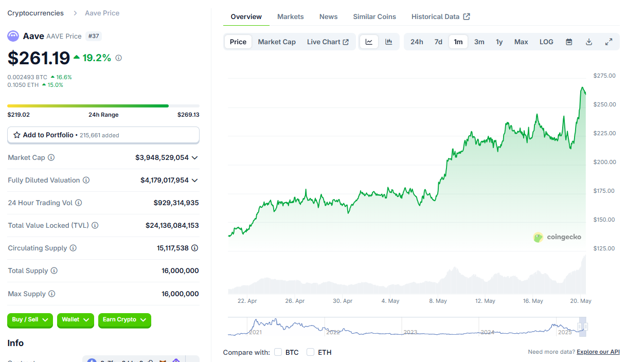Show Total Supply info icon
The height and width of the screenshot is (362, 644).
[54, 271]
